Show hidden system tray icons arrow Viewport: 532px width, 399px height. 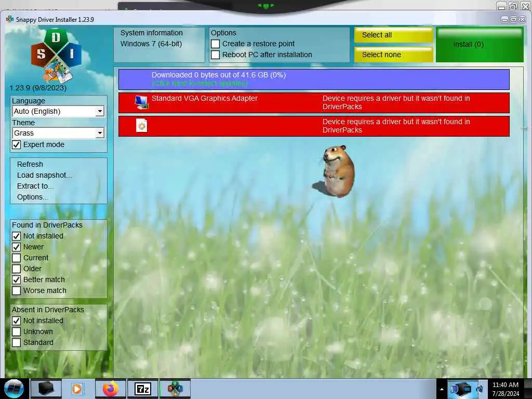442,389
